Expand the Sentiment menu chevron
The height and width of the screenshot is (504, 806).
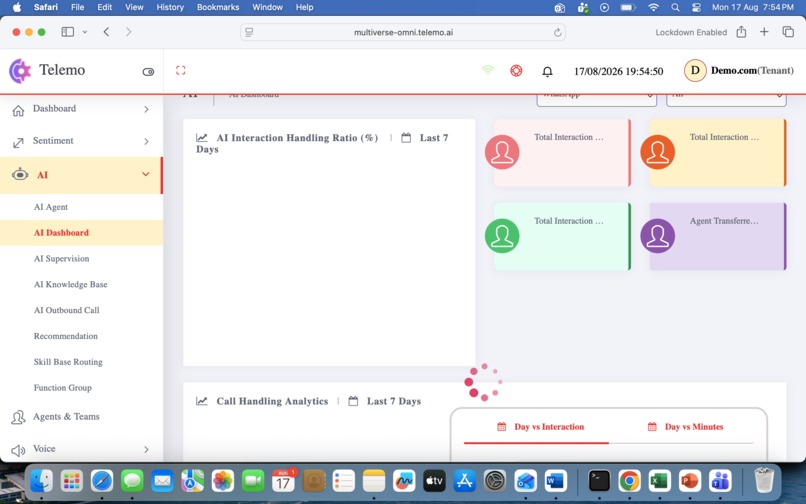(146, 141)
